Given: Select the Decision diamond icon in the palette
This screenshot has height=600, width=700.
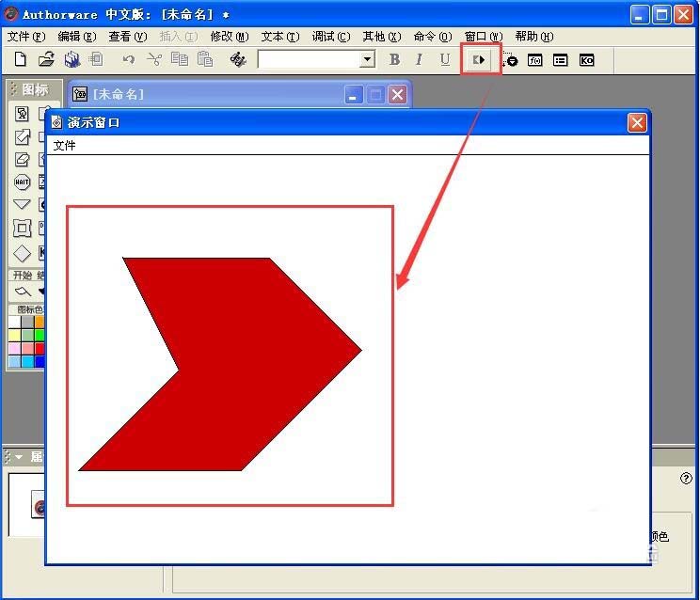Looking at the screenshot, I should [22, 253].
